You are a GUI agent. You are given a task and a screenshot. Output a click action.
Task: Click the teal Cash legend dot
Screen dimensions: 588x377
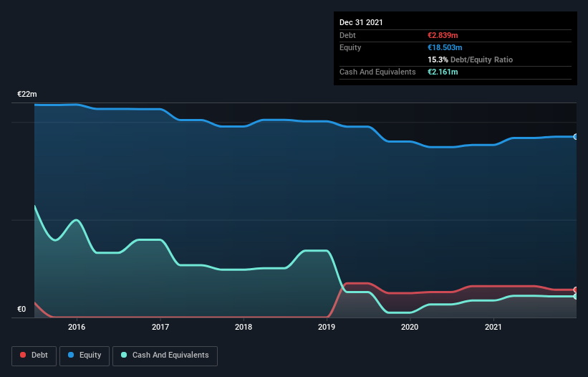pyautogui.click(x=124, y=355)
